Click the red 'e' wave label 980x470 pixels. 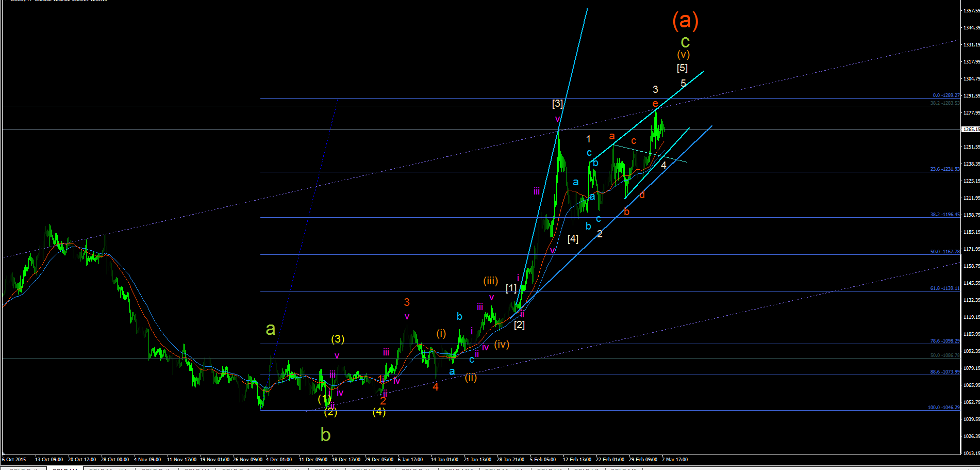point(655,104)
